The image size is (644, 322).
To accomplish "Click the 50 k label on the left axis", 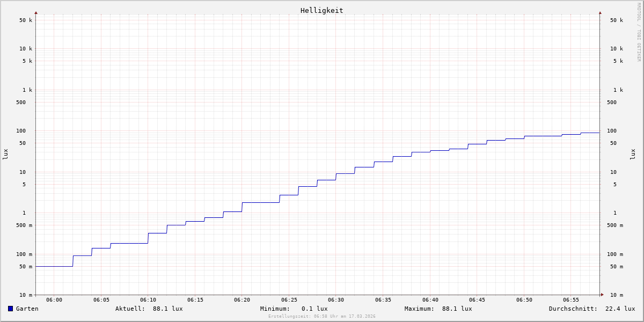I will (x=26, y=20).
